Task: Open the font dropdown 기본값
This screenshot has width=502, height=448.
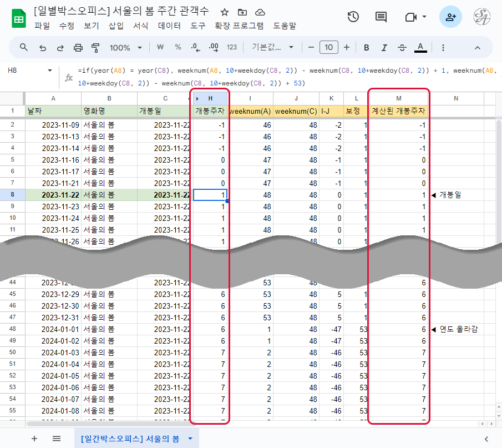Action: (x=273, y=48)
